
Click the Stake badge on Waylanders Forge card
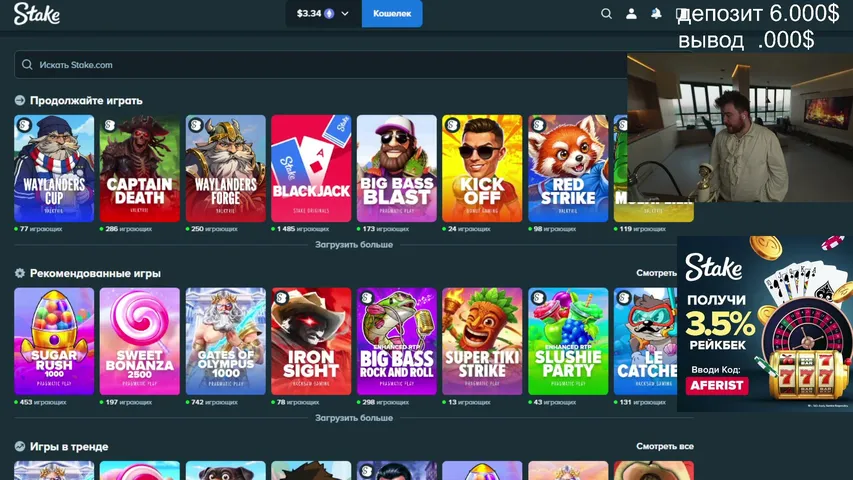point(195,125)
